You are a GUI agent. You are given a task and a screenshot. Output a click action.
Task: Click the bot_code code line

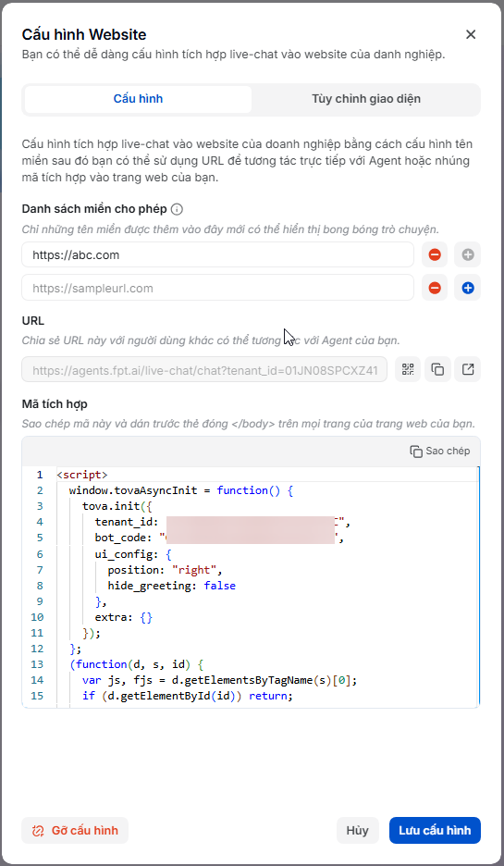tap(220, 538)
